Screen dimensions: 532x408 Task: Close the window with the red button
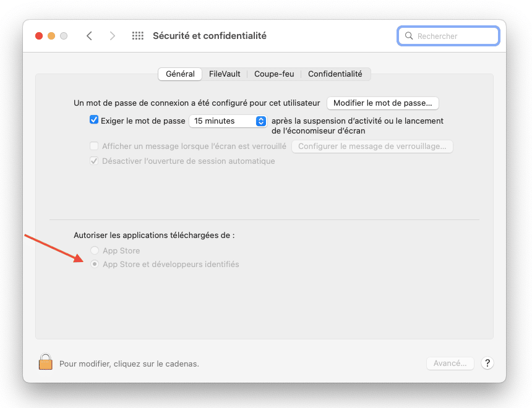(39, 36)
